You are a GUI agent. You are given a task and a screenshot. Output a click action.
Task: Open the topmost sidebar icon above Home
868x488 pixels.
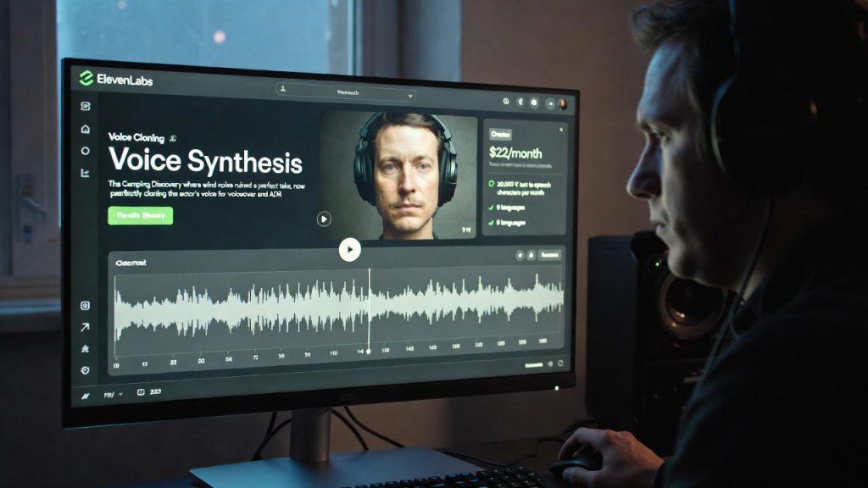(86, 106)
